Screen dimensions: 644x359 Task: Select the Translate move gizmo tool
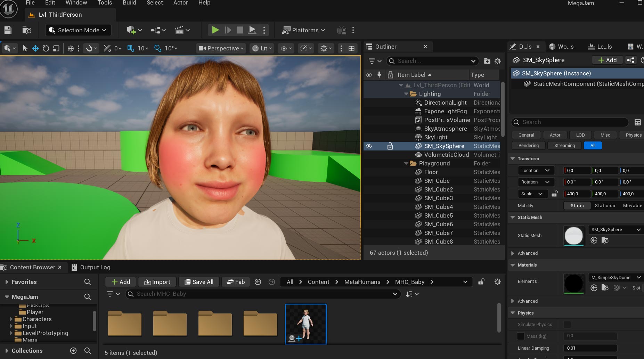[35, 48]
